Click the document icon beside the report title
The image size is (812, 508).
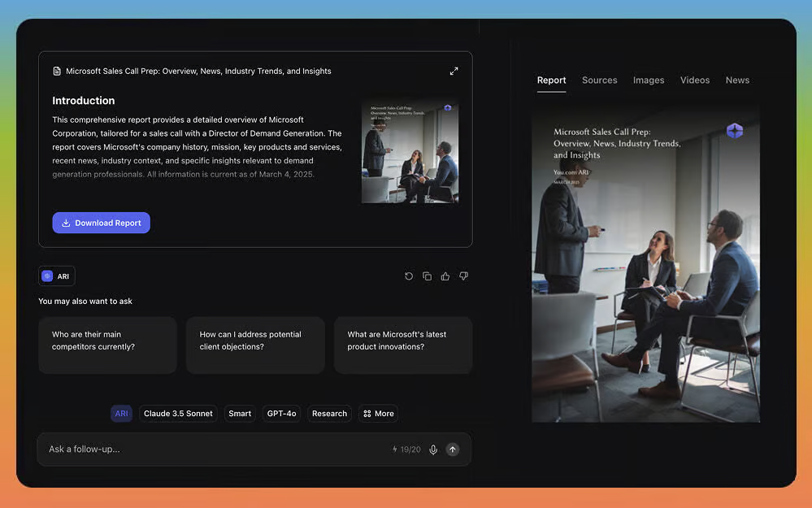pyautogui.click(x=57, y=71)
